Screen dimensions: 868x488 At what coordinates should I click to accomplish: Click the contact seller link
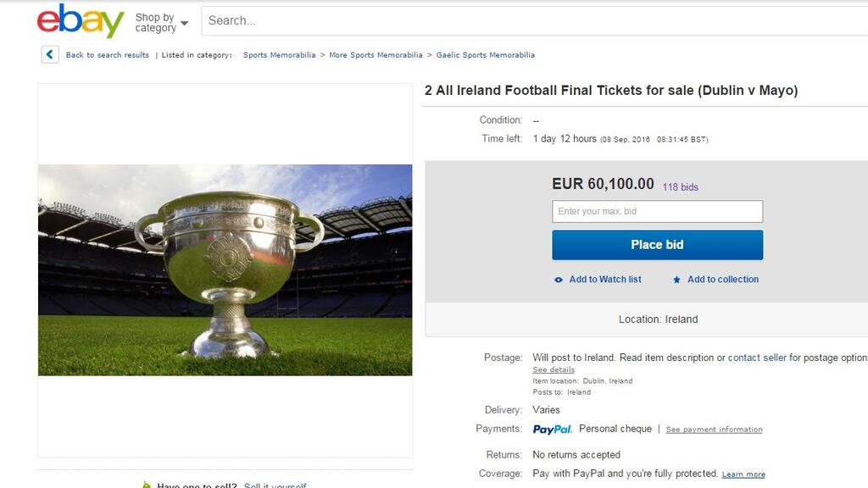tap(755, 357)
